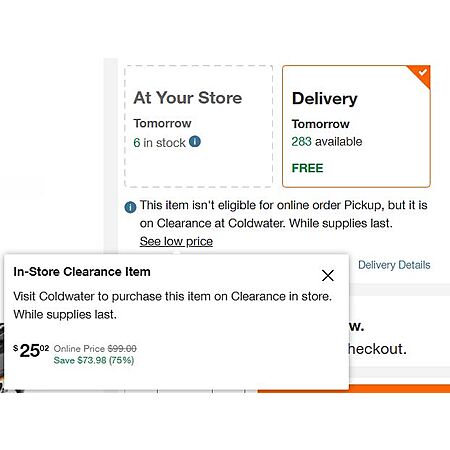Viewport: 450px width, 450px height.
Task: Click the info icon before the pickup eligibility notice
Action: tap(130, 207)
